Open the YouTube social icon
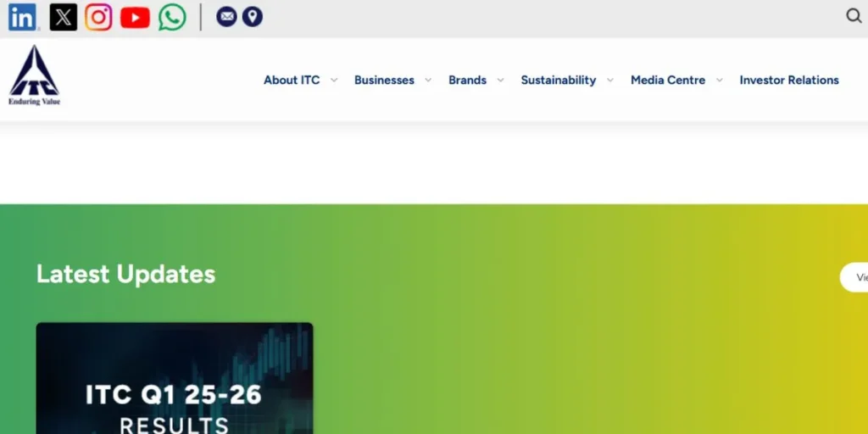The image size is (868, 434). [135, 18]
